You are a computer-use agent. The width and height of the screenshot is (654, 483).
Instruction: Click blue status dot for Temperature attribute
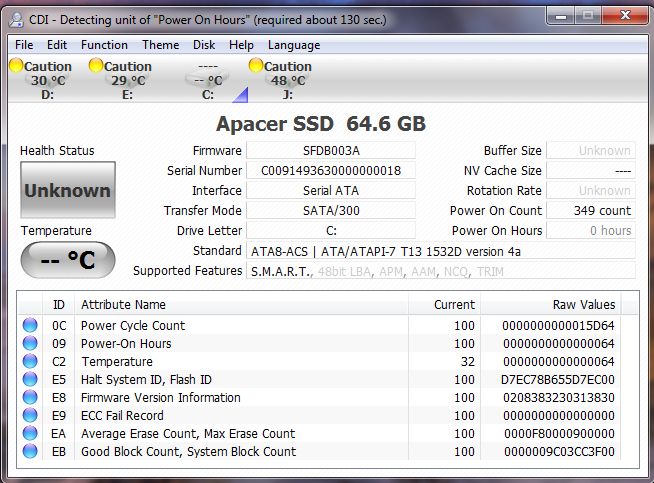point(30,361)
